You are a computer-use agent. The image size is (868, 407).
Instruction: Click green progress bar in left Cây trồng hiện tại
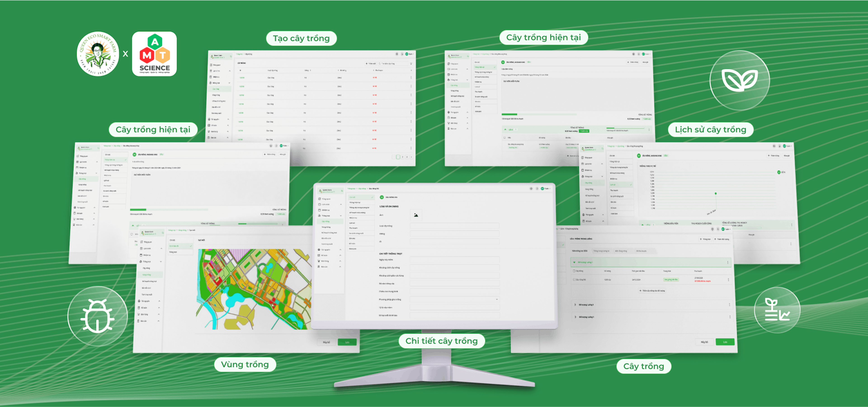click(138, 210)
